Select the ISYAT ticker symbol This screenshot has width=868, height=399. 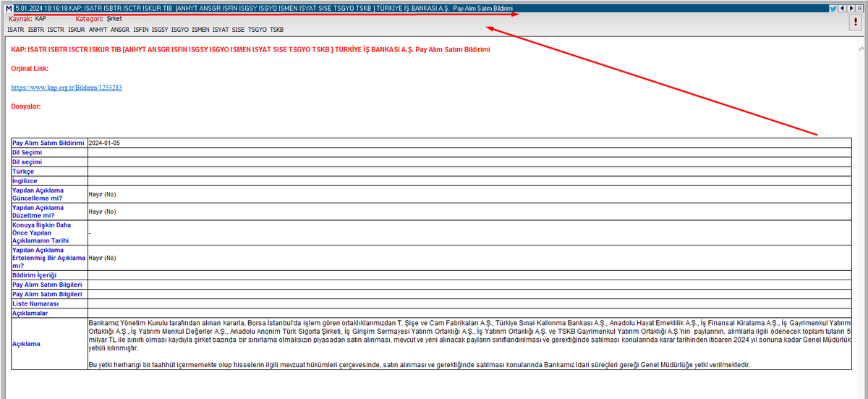pos(221,30)
